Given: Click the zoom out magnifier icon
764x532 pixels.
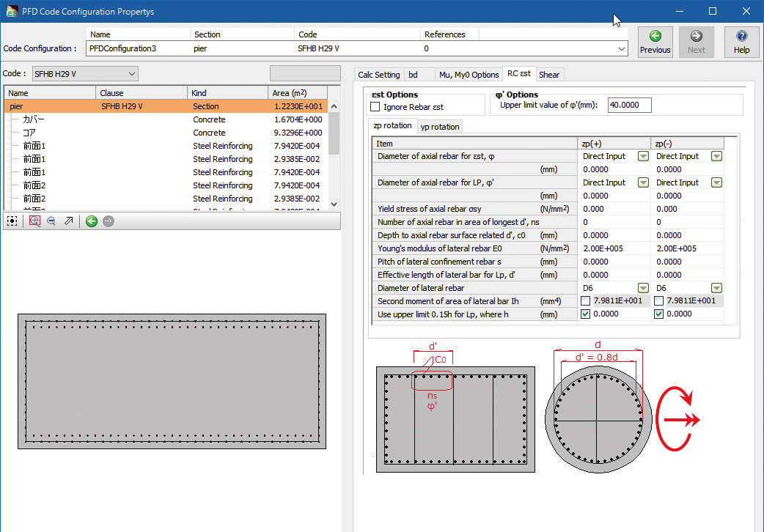Looking at the screenshot, I should coord(51,221).
